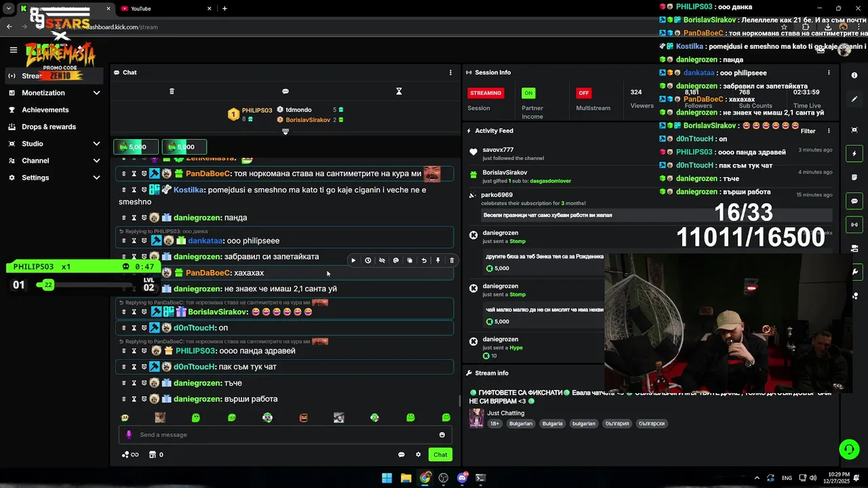The height and width of the screenshot is (488, 868).
Task: Click the България stream tag
Action: pos(617,424)
